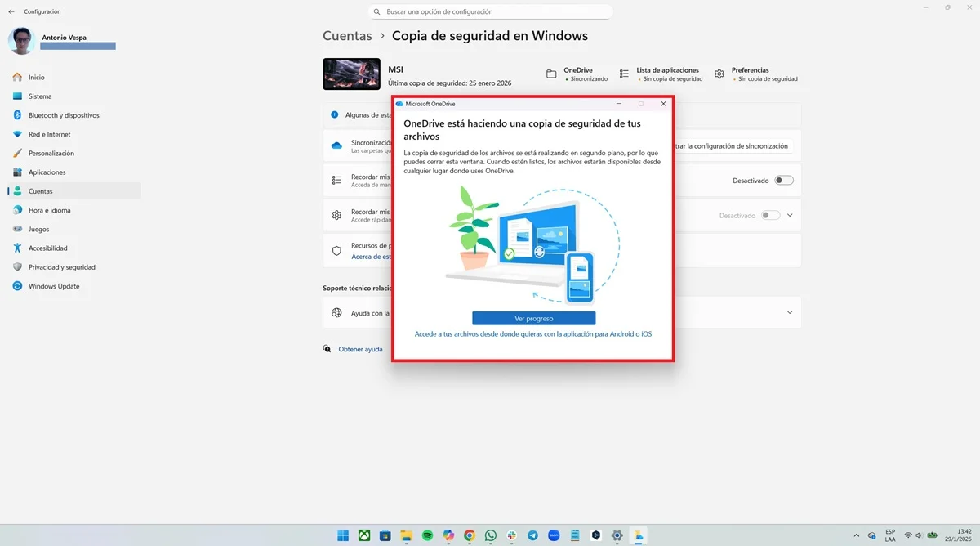The width and height of the screenshot is (980, 546).
Task: Open Telegram from the taskbar
Action: 533,535
